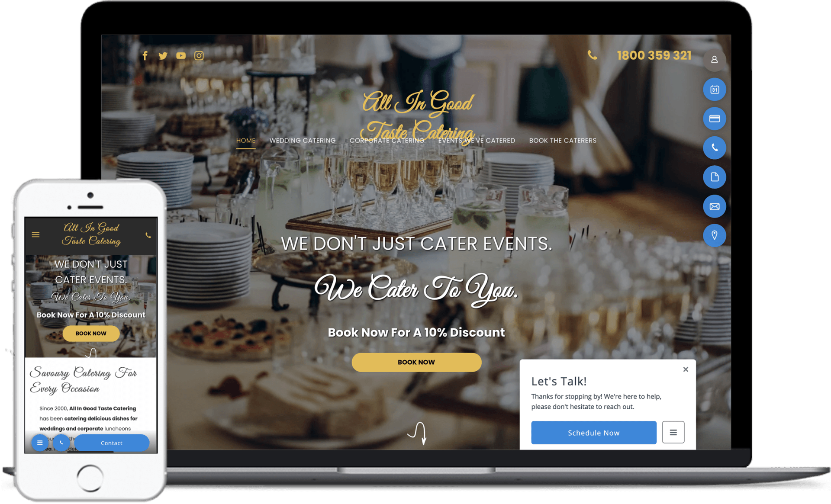
Task: Go to Book The Caterers page
Action: pyautogui.click(x=563, y=140)
